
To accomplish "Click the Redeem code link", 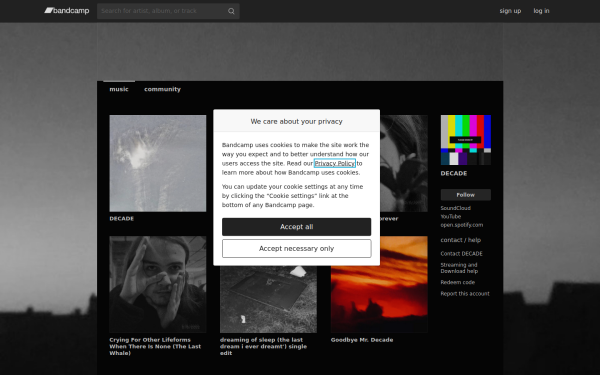I will click(458, 282).
